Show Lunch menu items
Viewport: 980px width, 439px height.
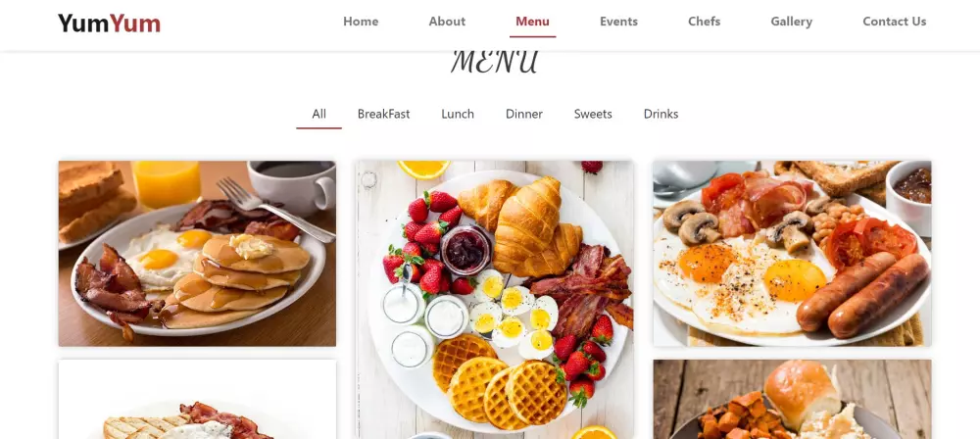[x=458, y=114]
